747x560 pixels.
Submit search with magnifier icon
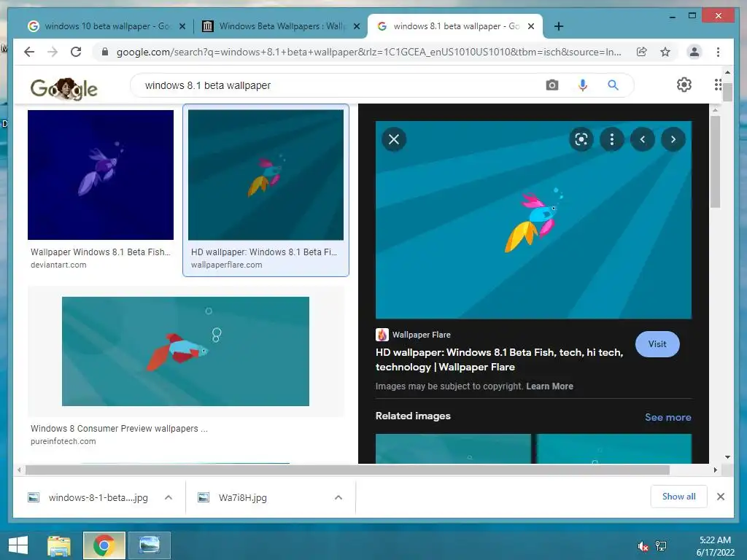click(613, 85)
